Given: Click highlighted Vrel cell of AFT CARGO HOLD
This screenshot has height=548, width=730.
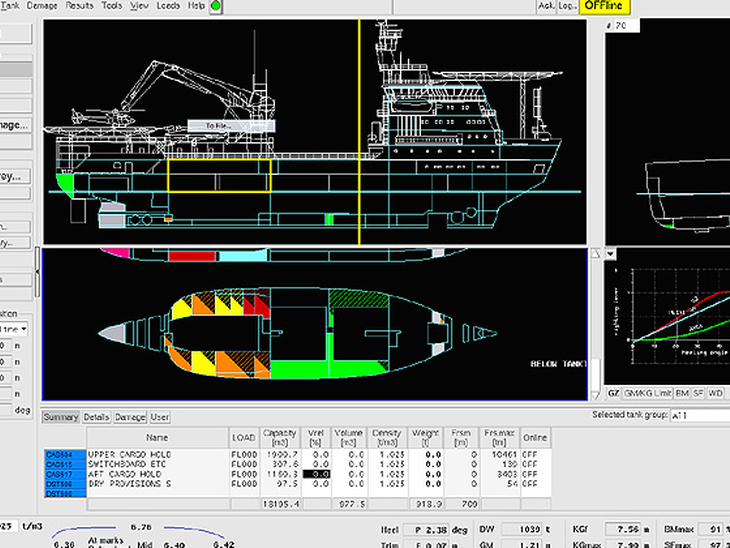Looking at the screenshot, I should [x=317, y=474].
